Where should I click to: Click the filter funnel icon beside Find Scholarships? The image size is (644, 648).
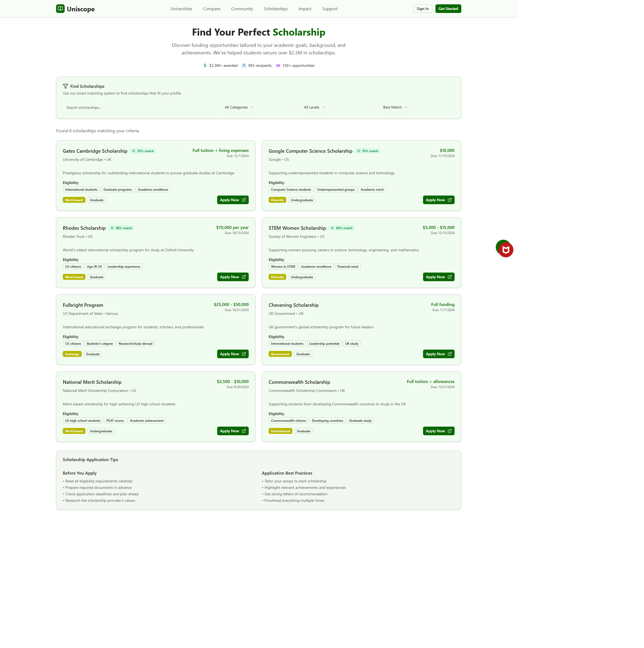[65, 86]
